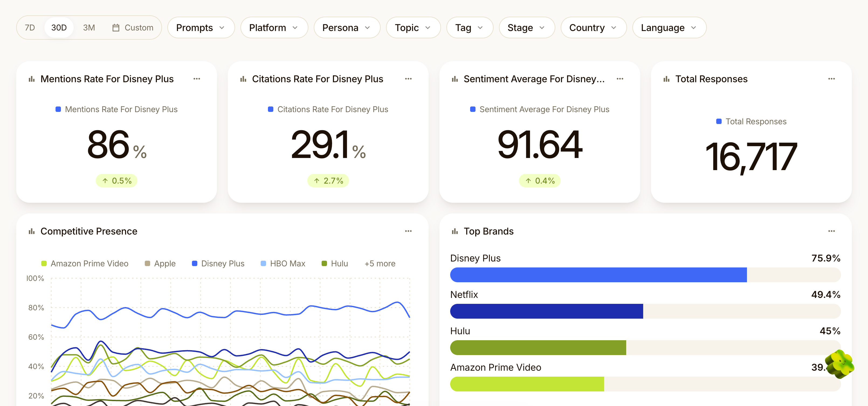Choose Custom date range
868x406 pixels.
point(133,27)
